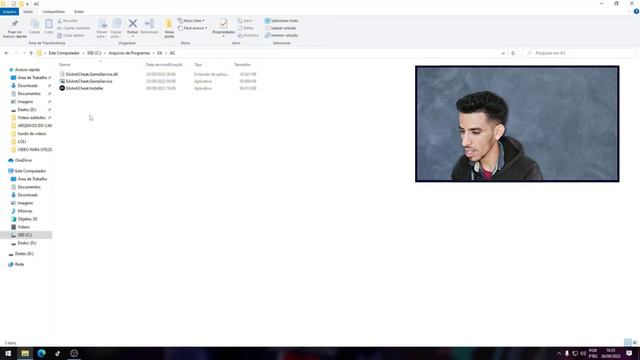Open the Fácil acesso dropdown

click(x=193, y=28)
